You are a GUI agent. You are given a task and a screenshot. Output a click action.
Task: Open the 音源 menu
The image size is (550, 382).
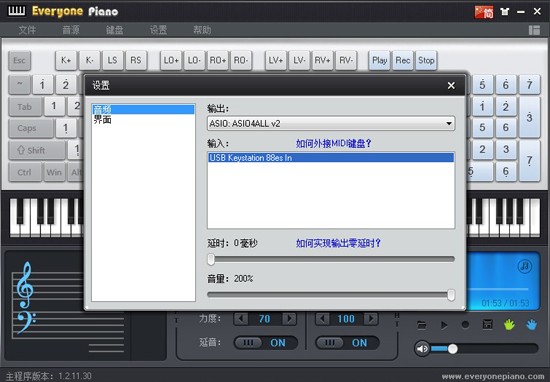click(x=71, y=30)
